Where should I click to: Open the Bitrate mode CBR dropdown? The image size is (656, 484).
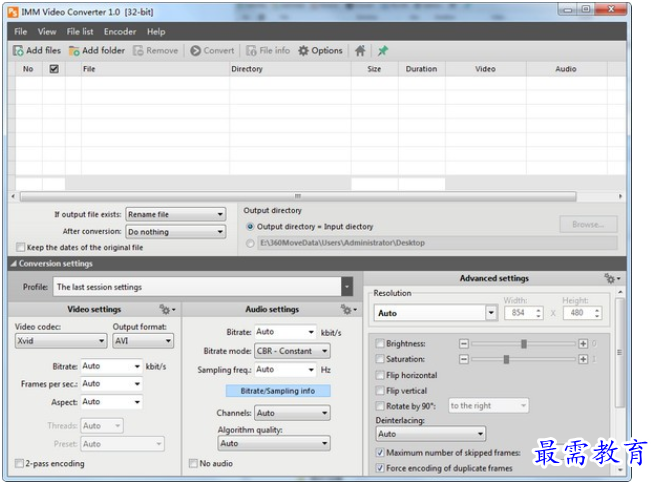point(292,351)
